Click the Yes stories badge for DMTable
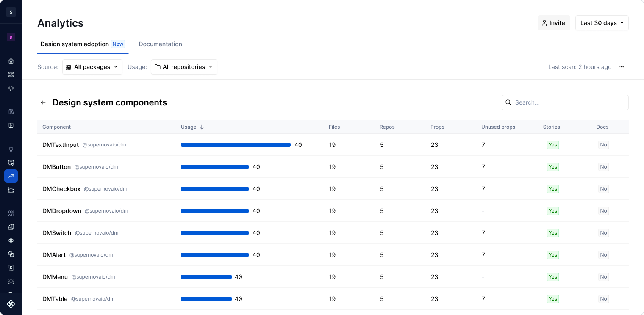 (x=552, y=299)
